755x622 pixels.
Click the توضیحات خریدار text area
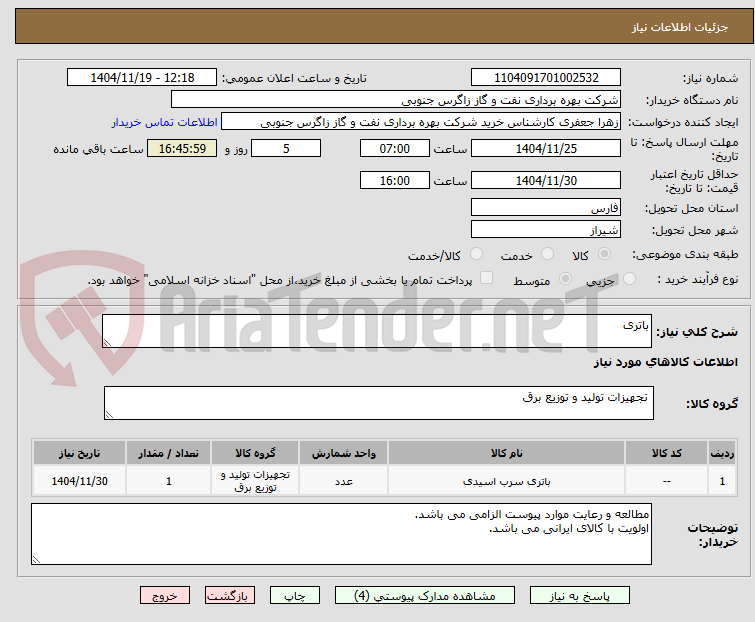341,534
